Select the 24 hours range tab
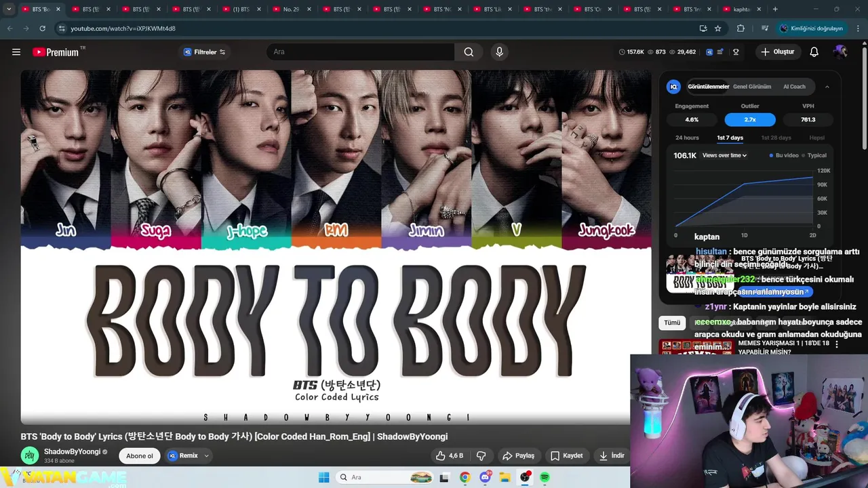This screenshot has height=488, width=868. pyautogui.click(x=687, y=138)
